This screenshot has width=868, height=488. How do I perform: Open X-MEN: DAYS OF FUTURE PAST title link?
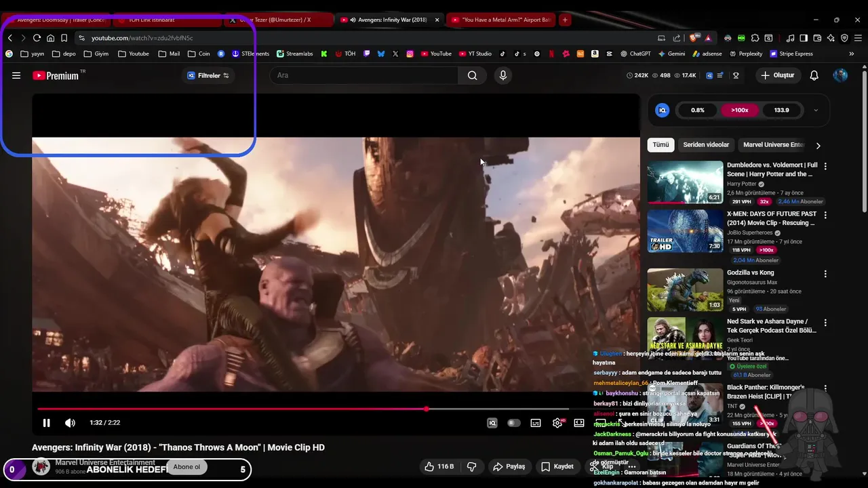click(772, 218)
